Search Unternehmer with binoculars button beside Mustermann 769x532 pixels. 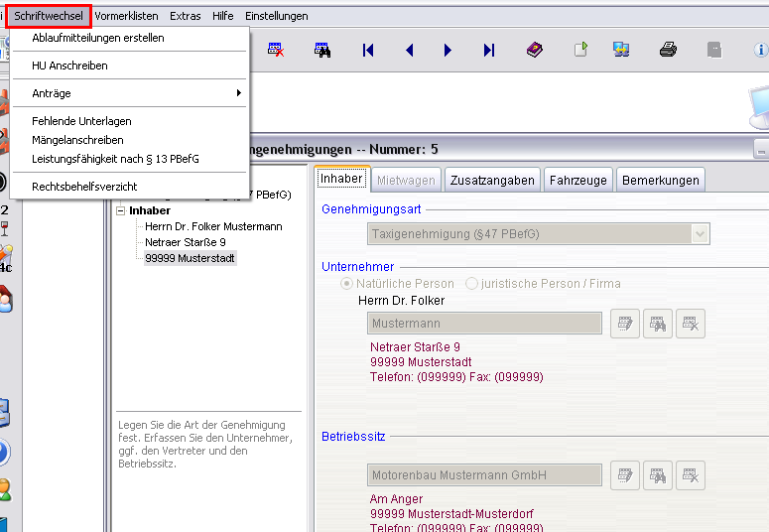(658, 324)
